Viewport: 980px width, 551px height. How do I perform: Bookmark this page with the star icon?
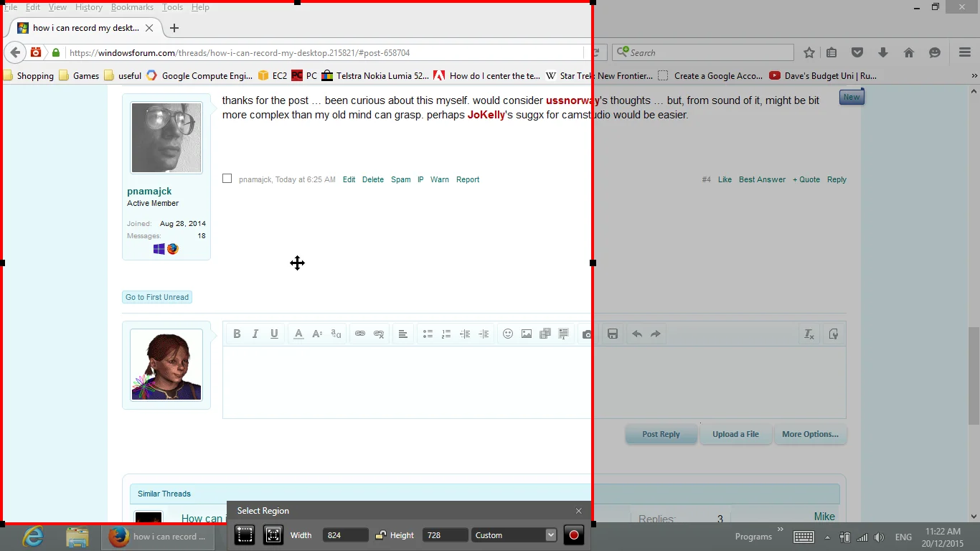click(809, 52)
